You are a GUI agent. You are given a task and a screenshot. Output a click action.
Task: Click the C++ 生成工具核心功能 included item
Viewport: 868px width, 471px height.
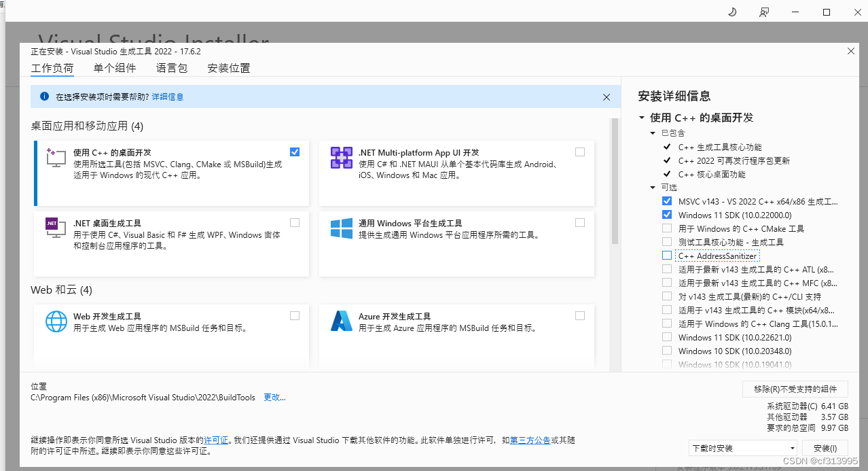(720, 147)
